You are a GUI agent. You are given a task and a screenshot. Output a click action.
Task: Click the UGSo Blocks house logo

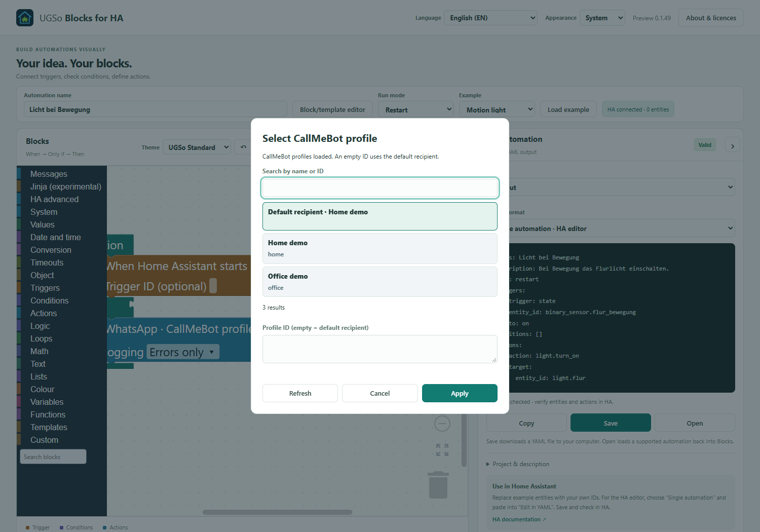coord(25,18)
